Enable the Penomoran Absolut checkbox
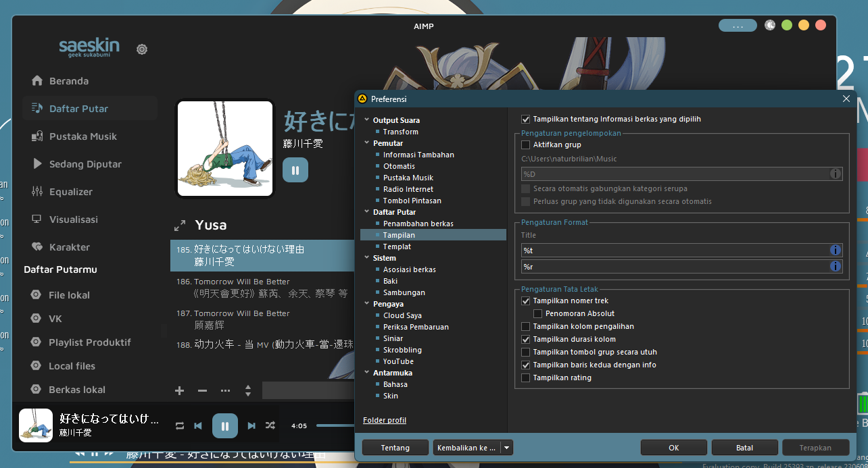The height and width of the screenshot is (468, 868). click(538, 313)
